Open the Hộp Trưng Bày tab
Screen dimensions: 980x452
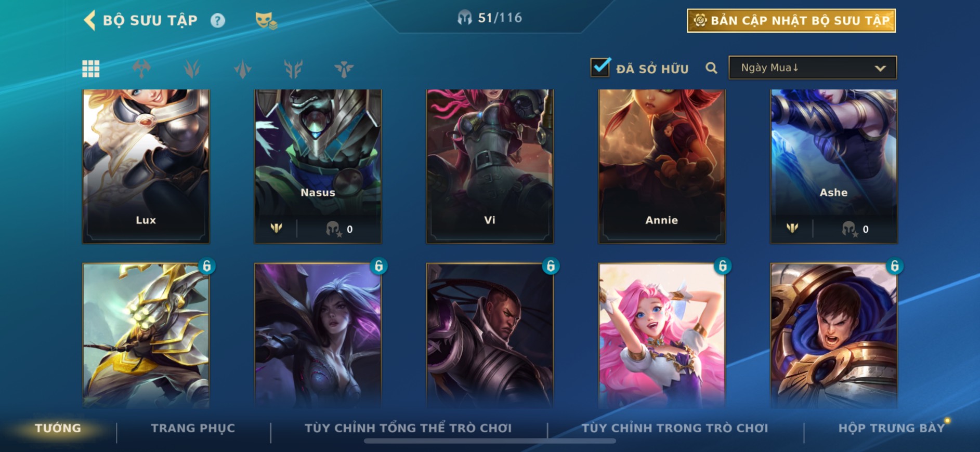(891, 428)
